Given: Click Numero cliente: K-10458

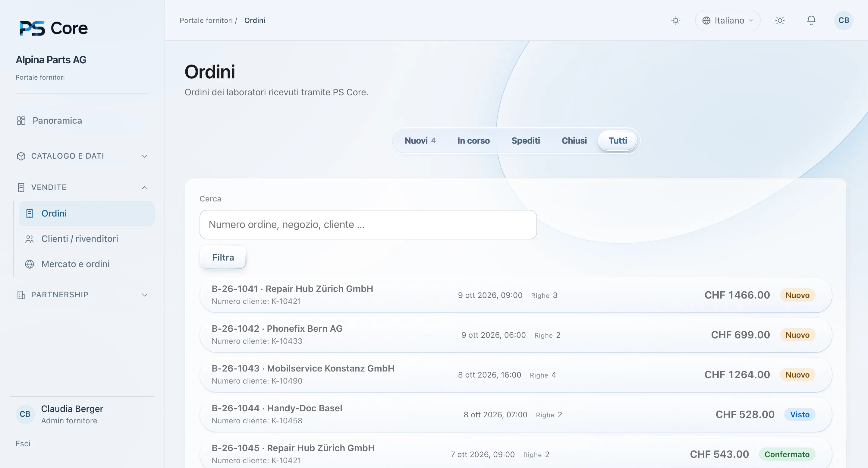Looking at the screenshot, I should pyautogui.click(x=257, y=420).
